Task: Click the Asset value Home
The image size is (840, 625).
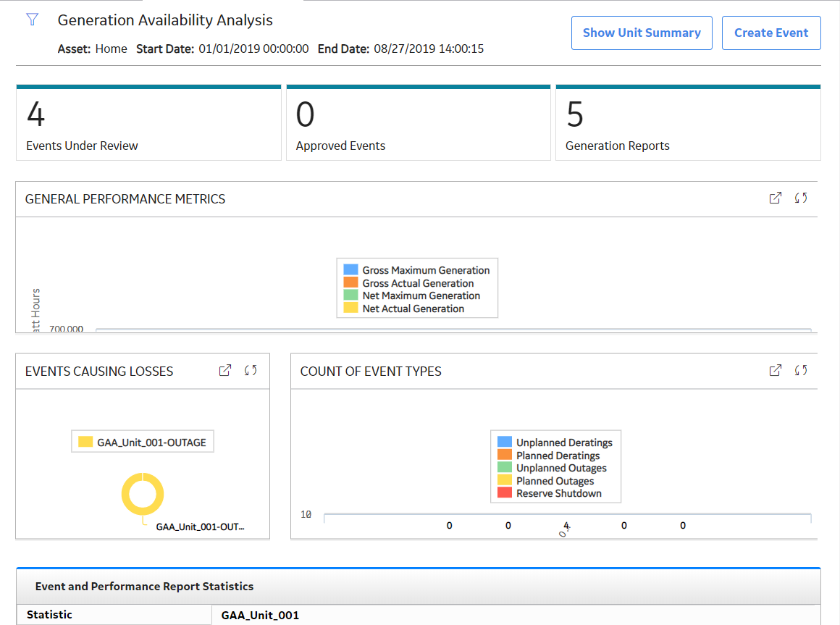Action: point(112,49)
